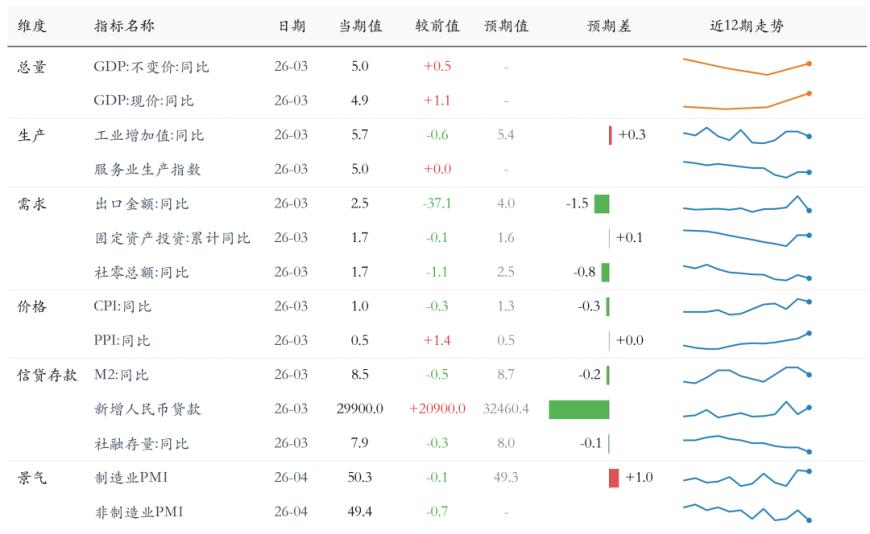Click change value -0.7 for 非制造业PMI
The image size is (870, 534).
click(x=437, y=512)
